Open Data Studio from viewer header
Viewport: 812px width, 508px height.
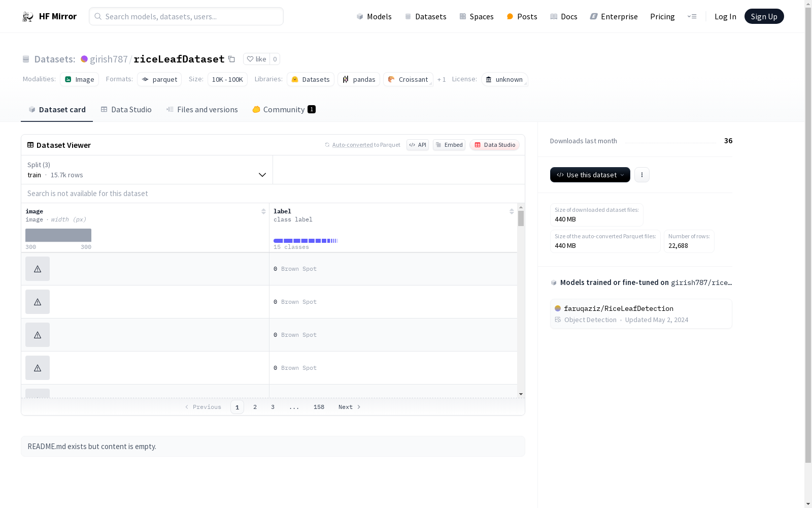[495, 145]
